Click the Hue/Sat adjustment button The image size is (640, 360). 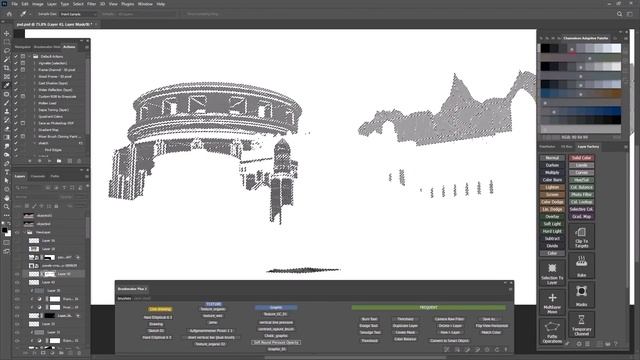point(581,180)
